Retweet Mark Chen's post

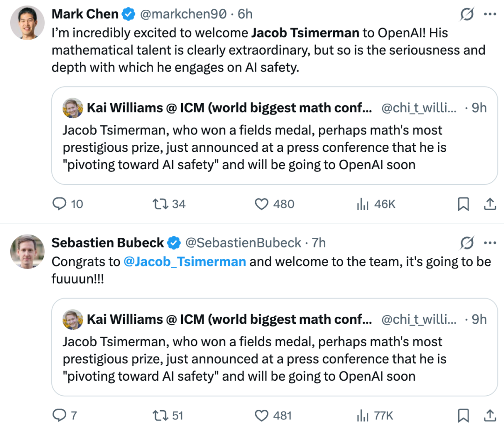[169, 204]
